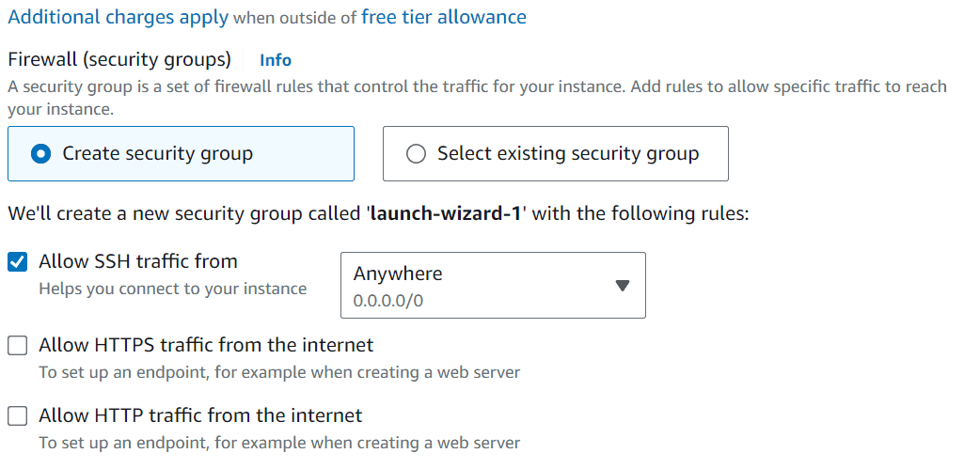Open the Anywhere source dropdown

point(492,285)
